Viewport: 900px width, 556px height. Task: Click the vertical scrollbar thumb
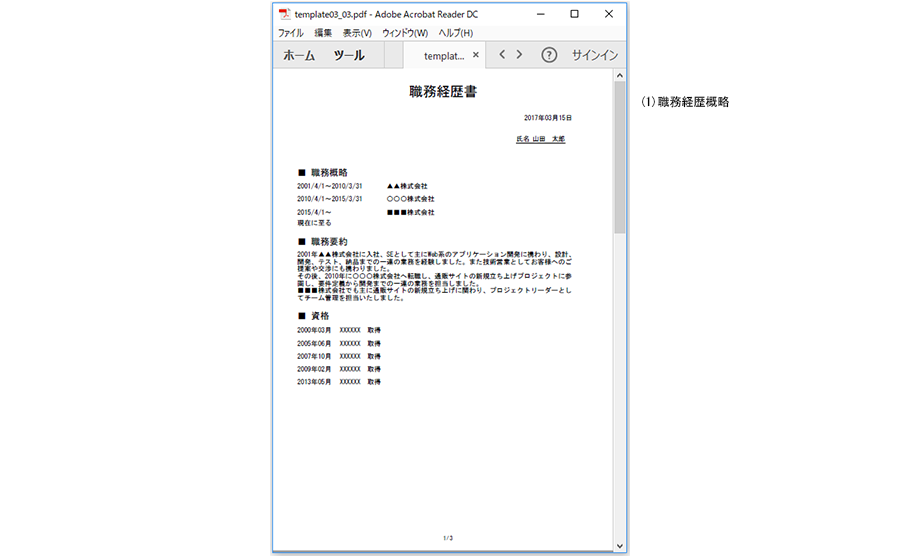click(x=619, y=157)
